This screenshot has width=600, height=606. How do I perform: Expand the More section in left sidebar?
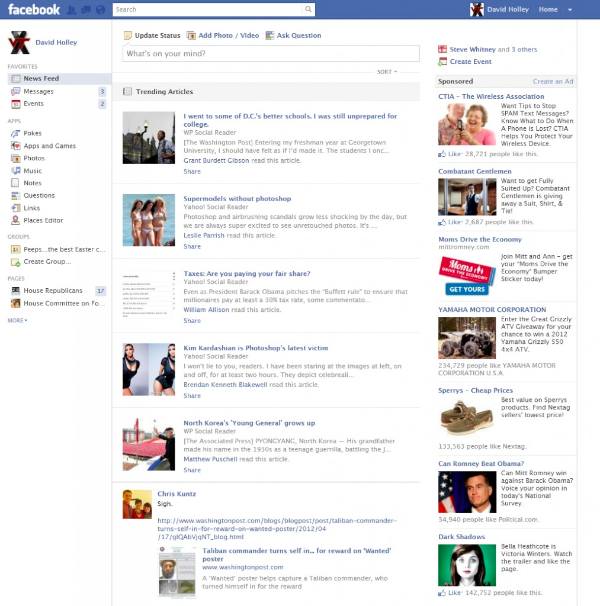(x=17, y=320)
